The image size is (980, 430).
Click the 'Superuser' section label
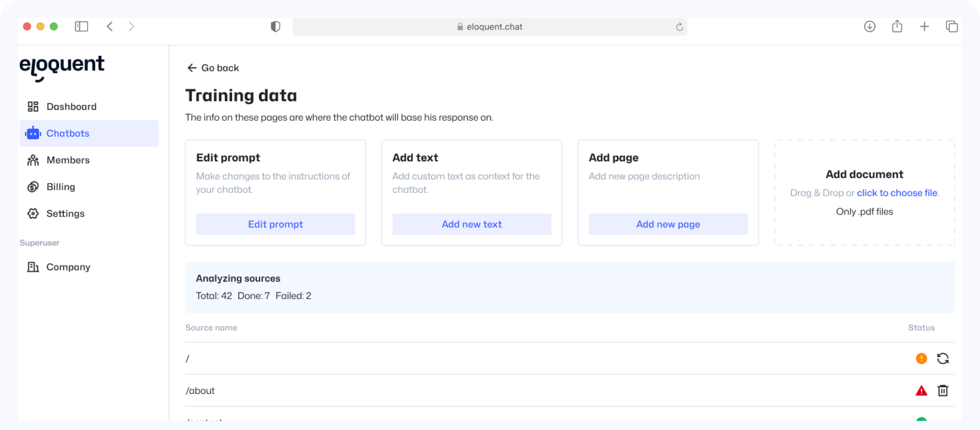point(39,243)
